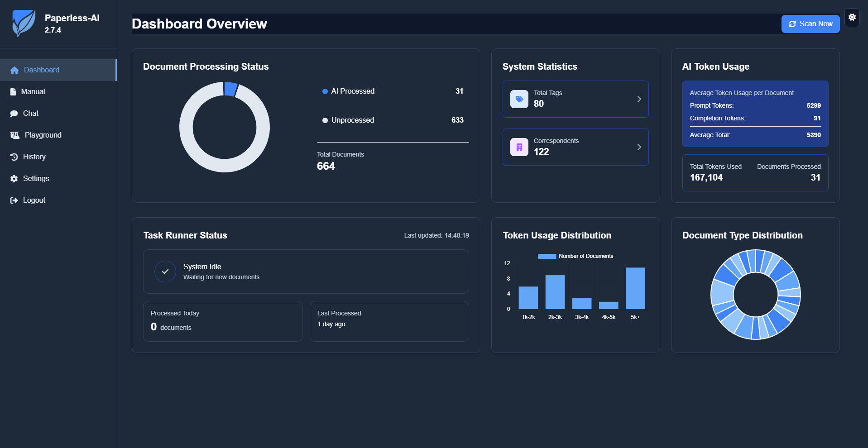Screen dimensions: 868x448
Task: Toggle Number of Documents chart legend
Action: 575,256
